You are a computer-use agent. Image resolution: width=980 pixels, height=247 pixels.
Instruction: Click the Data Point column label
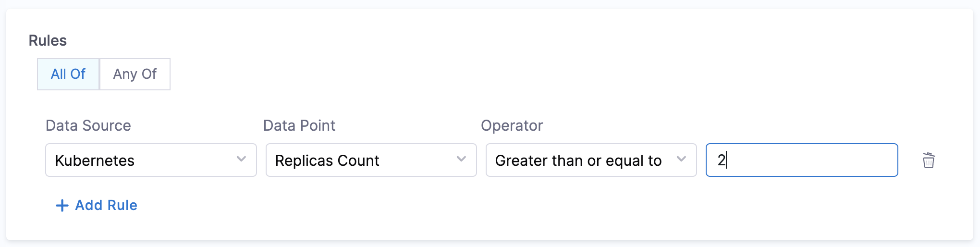(x=299, y=125)
